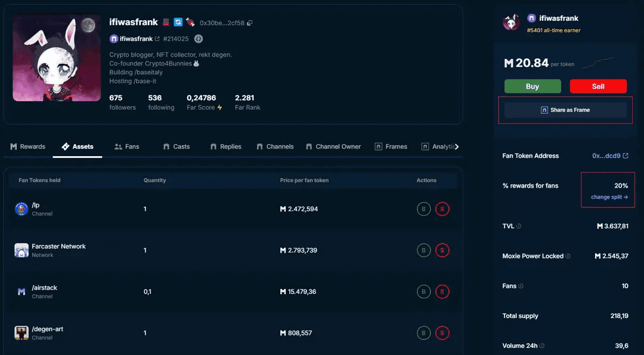Click the Fans info icon in side panel
Image resolution: width=644 pixels, height=355 pixels.
tap(521, 286)
